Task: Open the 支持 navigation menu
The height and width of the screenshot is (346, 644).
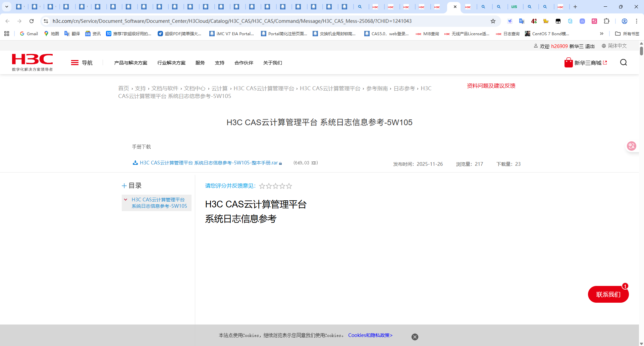Action: tap(219, 63)
